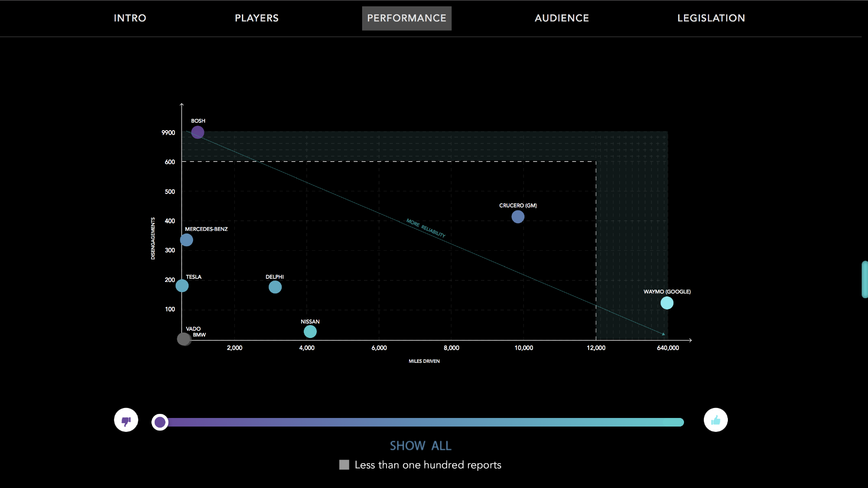Click the BOSH label
The width and height of the screenshot is (868, 488).
pos(198,121)
